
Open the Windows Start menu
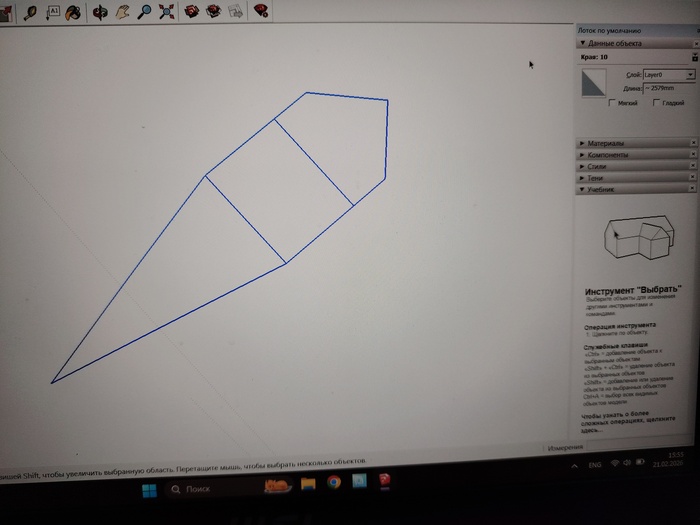[149, 489]
